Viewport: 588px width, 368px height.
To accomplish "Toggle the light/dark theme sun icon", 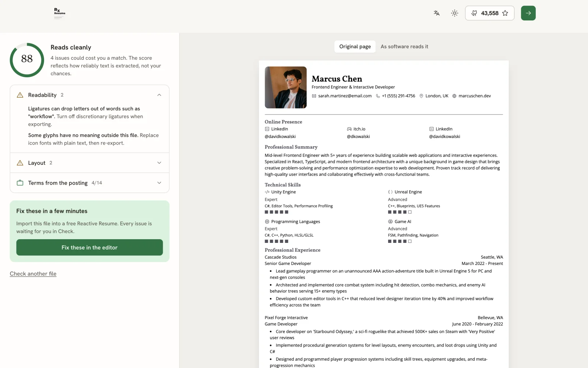I will [x=455, y=13].
